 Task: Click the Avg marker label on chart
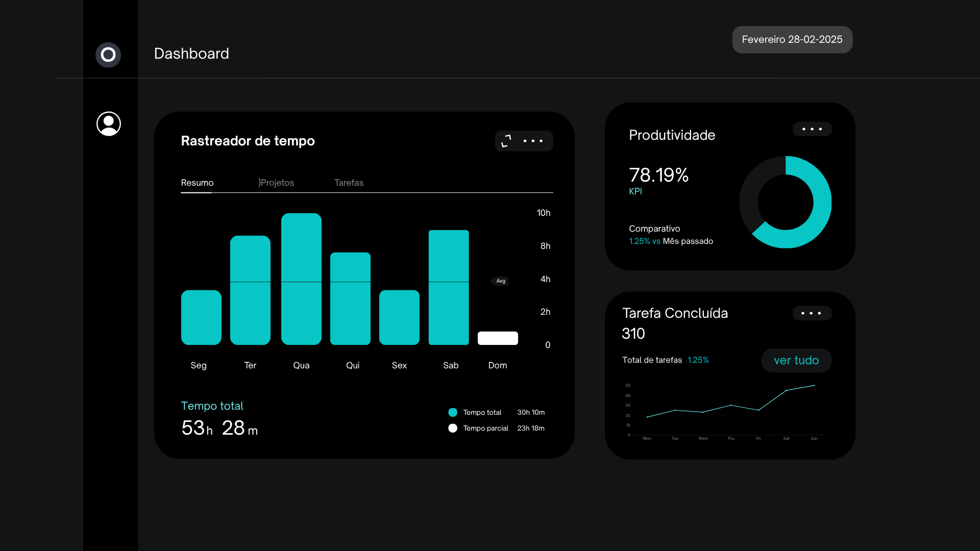(x=500, y=281)
